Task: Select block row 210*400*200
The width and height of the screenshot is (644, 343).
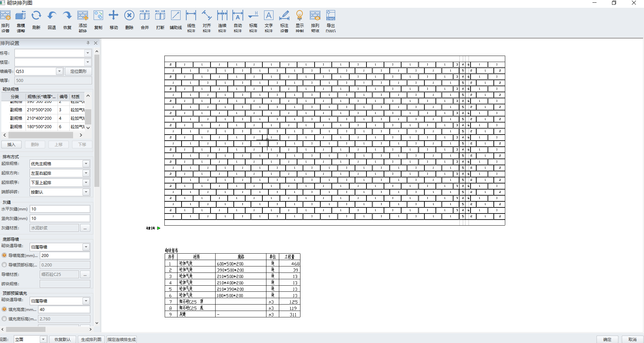Action: point(43,118)
